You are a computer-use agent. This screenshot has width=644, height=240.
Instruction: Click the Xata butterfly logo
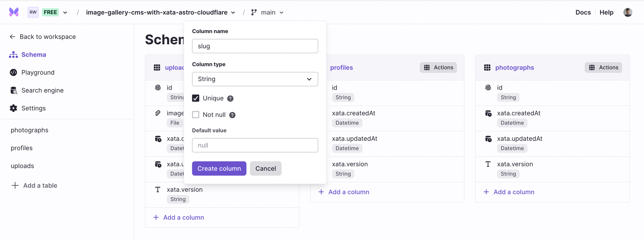[14, 12]
